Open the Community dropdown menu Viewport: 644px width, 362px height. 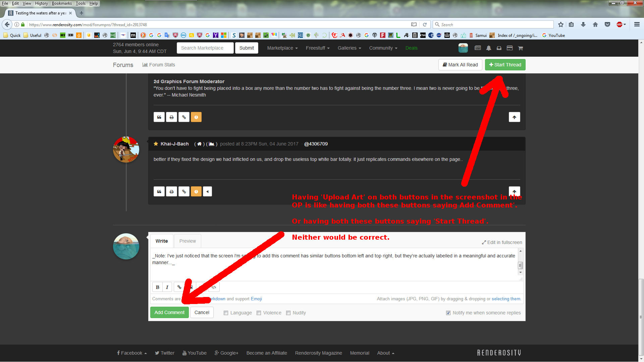383,48
